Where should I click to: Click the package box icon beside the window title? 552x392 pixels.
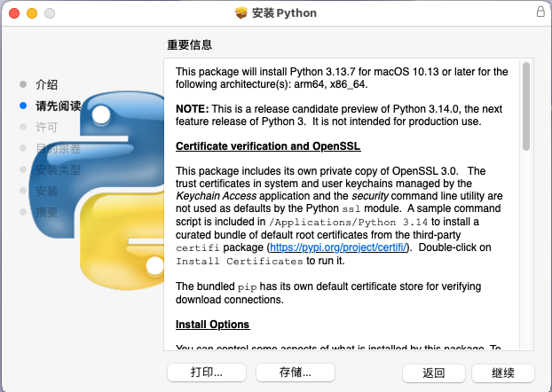(x=241, y=13)
